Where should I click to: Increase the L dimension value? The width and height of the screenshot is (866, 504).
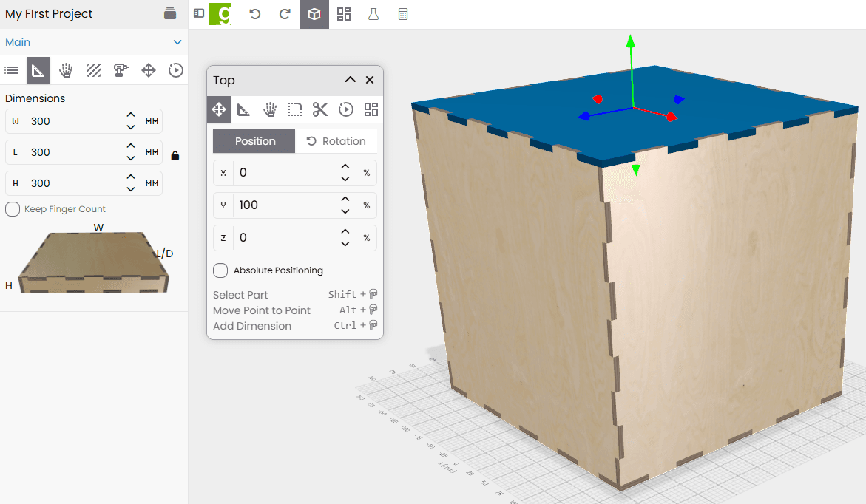tap(131, 146)
